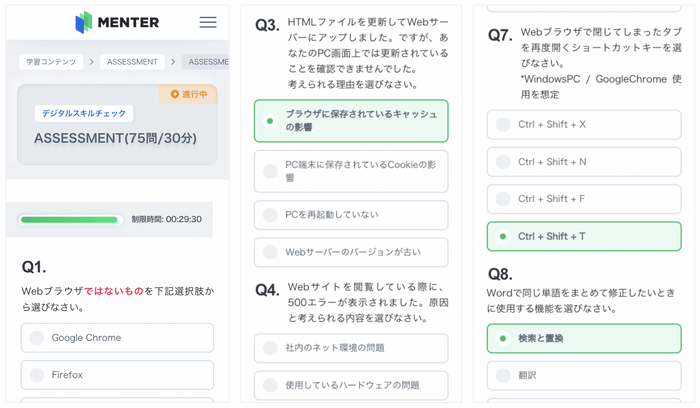
Task: Click the 学習コンテンツ breadcrumb
Action: [51, 62]
